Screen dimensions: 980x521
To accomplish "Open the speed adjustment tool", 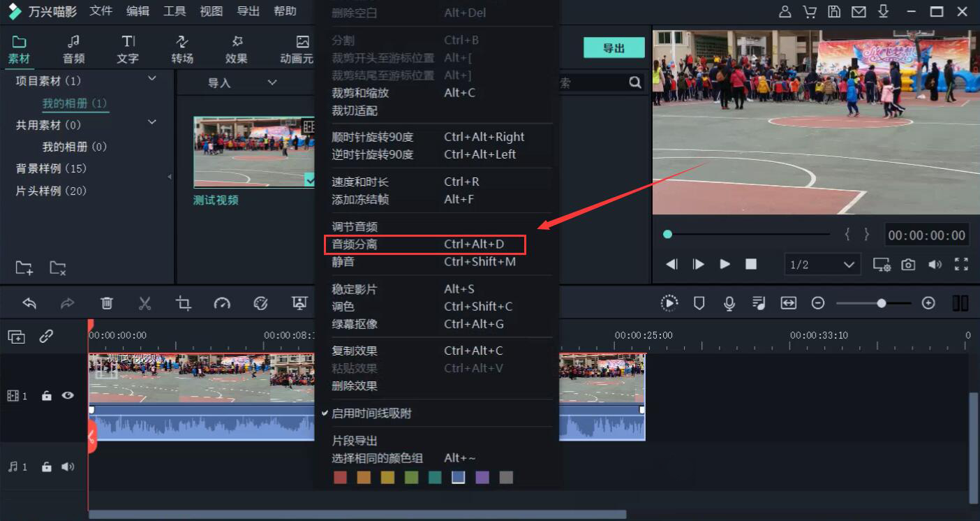I will tap(223, 303).
